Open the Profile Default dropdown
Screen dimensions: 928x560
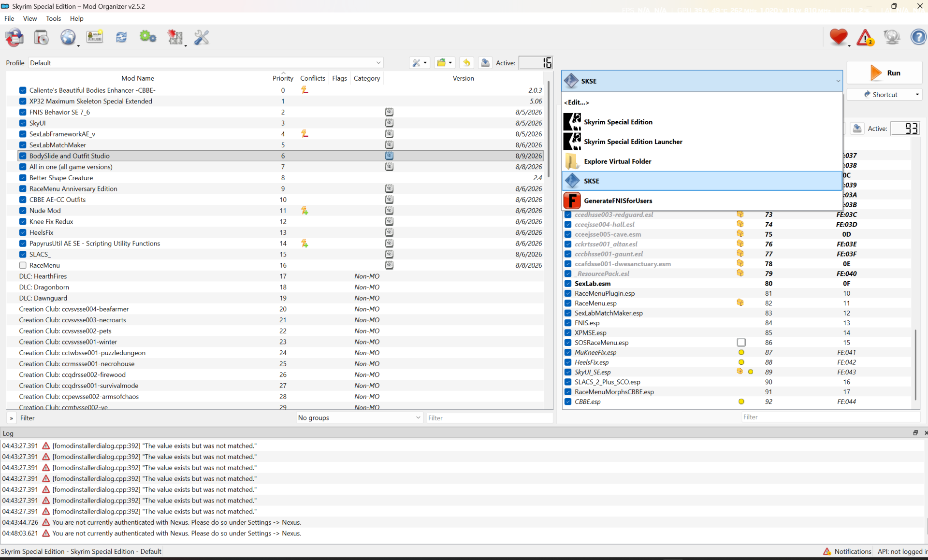click(x=205, y=63)
